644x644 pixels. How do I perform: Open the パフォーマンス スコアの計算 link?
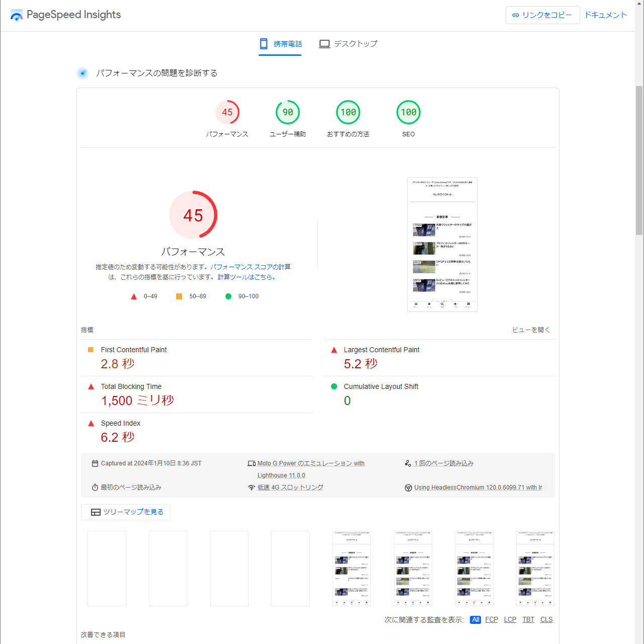point(250,267)
